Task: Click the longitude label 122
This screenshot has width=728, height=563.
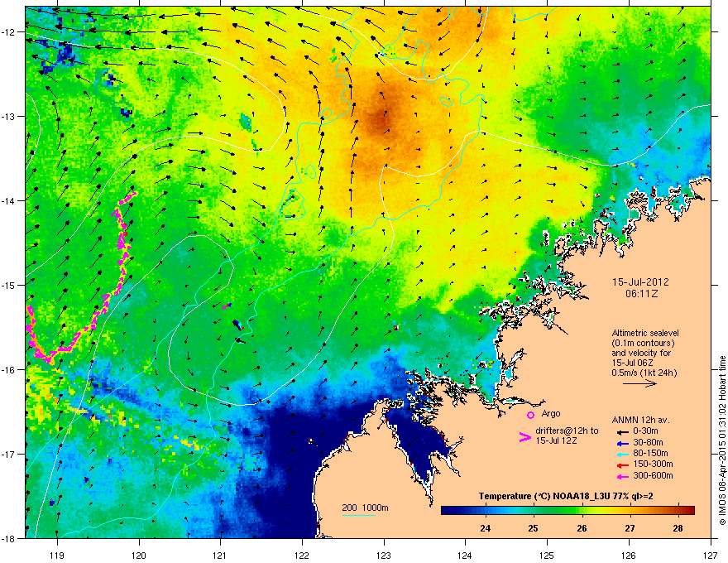Action: tap(302, 555)
